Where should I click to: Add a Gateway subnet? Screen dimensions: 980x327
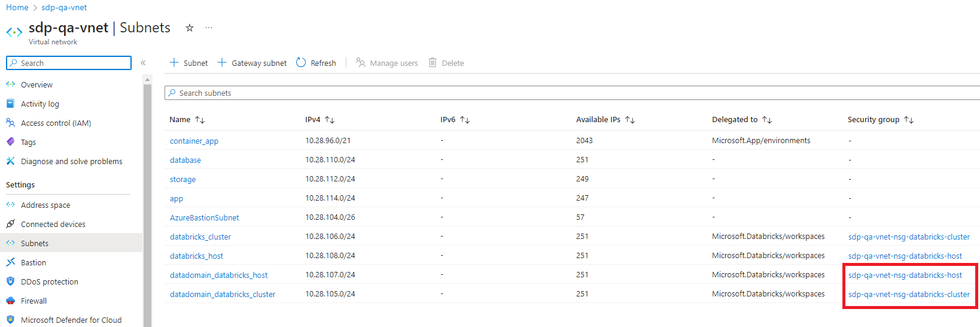252,63
